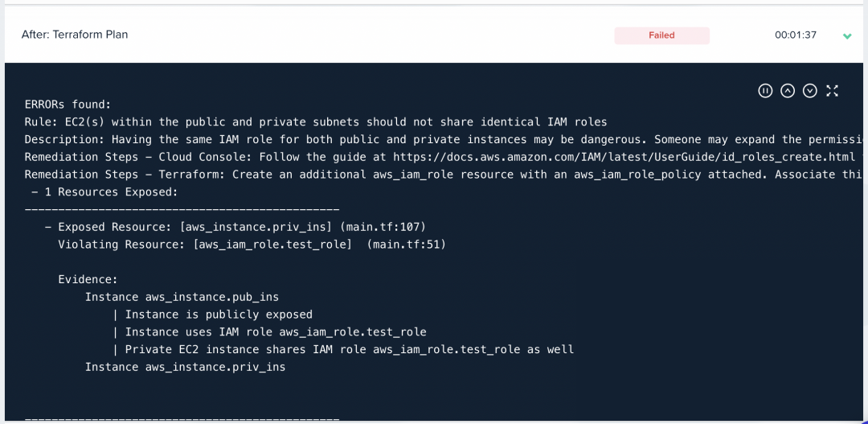The height and width of the screenshot is (424, 868).
Task: Jump to bottom of log with down-arrow icon
Action: point(810,91)
